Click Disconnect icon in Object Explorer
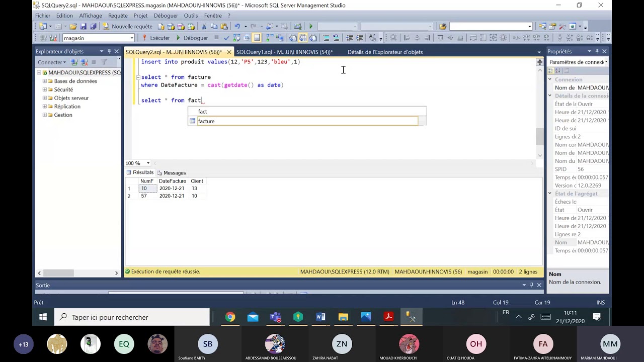Image resolution: width=644 pixels, height=362 pixels. pyautogui.click(x=84, y=62)
